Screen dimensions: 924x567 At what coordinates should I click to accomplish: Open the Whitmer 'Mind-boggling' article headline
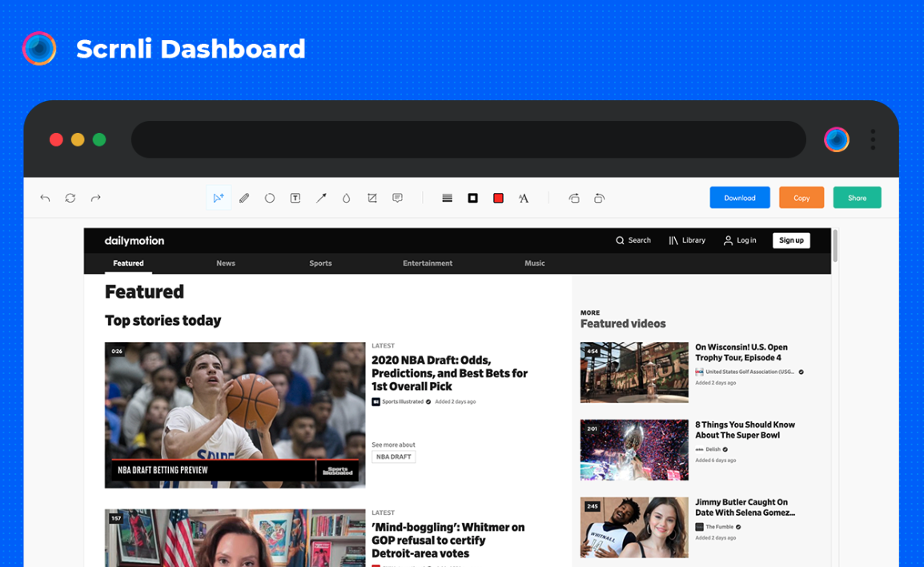(x=448, y=541)
